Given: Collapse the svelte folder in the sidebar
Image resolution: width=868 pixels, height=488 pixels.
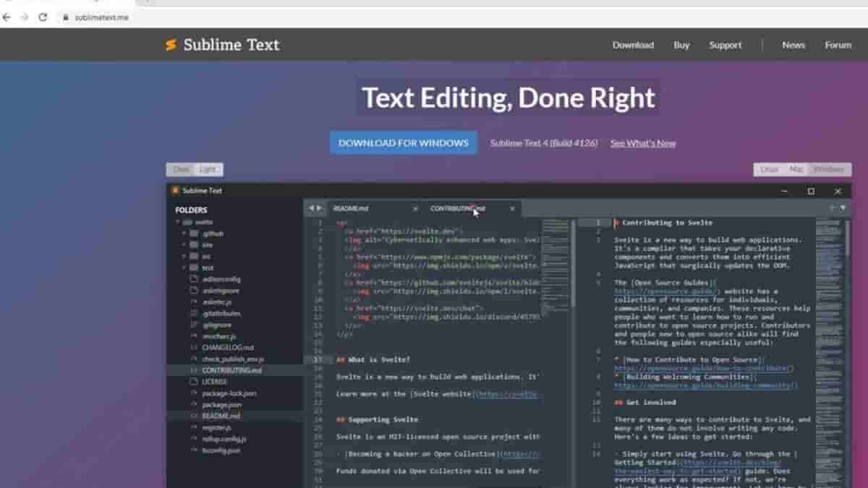Looking at the screenshot, I should coord(178,221).
